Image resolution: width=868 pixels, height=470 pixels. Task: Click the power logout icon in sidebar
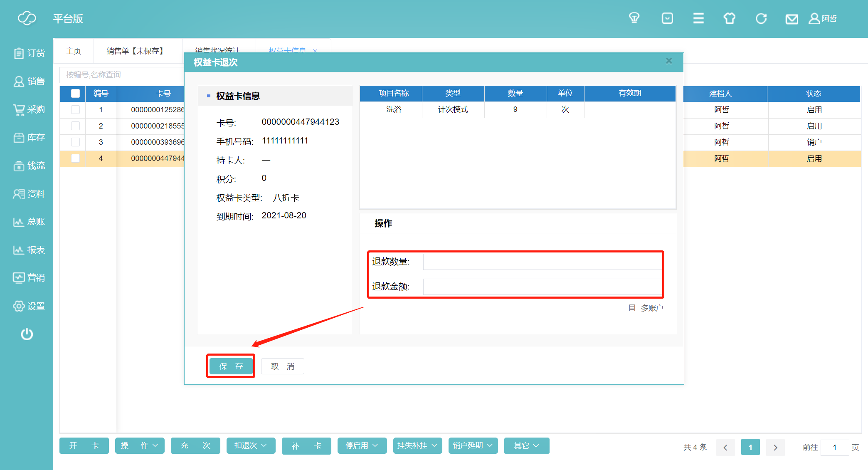coord(27,334)
